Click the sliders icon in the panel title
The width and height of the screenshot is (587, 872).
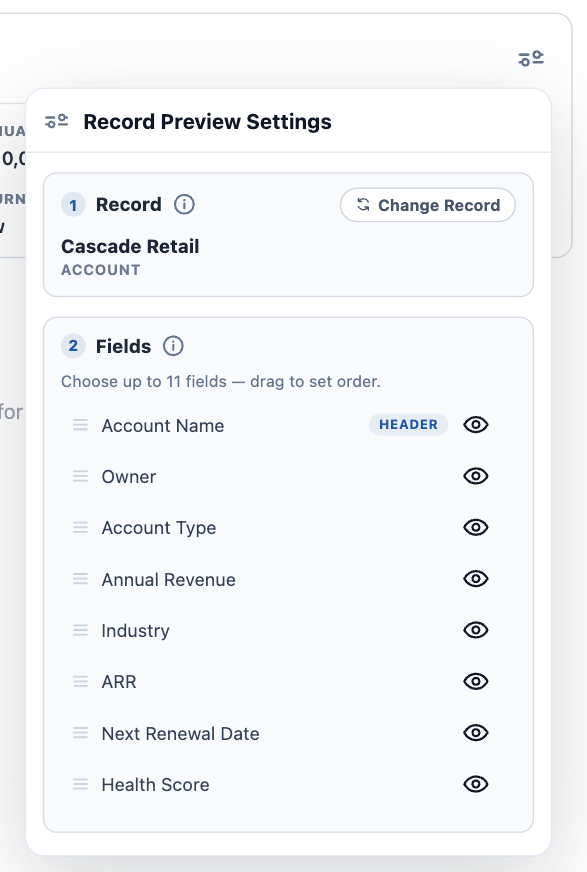57,121
